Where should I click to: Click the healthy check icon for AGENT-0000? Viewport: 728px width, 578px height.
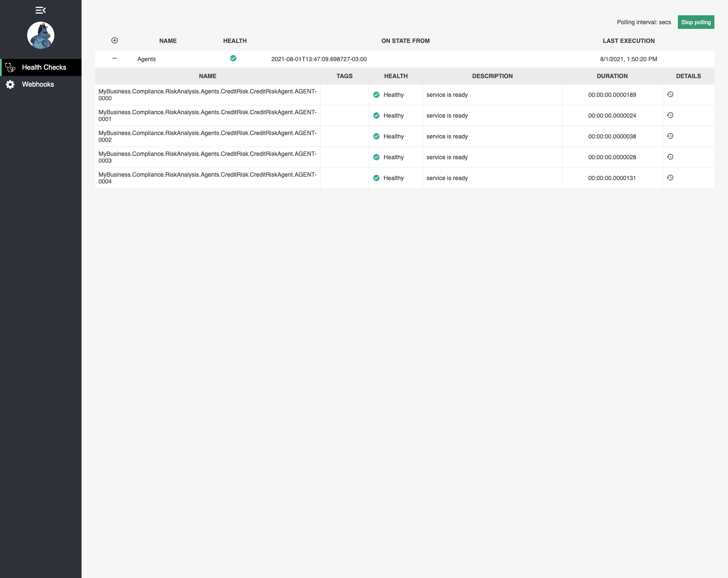[x=376, y=95]
